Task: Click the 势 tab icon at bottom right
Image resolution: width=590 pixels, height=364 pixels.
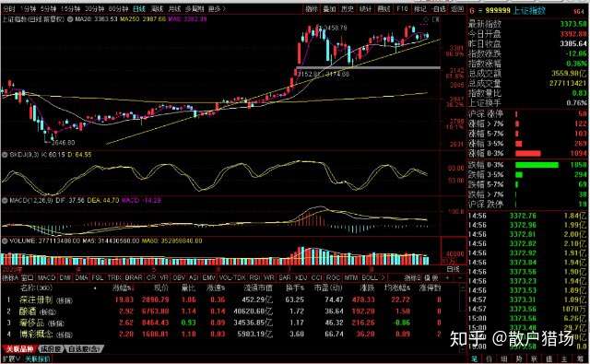Action: tap(519, 359)
